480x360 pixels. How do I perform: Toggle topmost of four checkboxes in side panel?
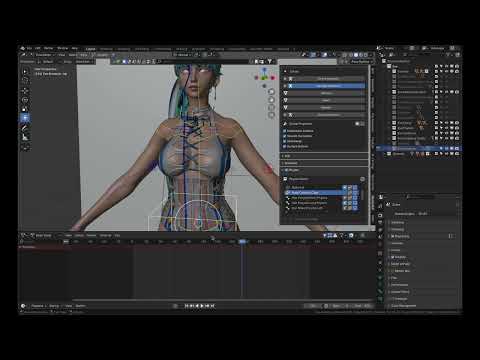click(285, 131)
